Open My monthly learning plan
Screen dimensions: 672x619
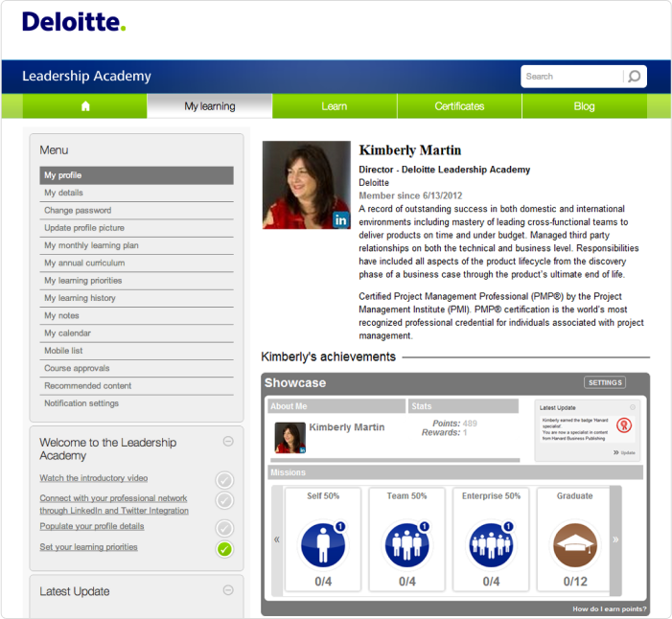(x=137, y=245)
